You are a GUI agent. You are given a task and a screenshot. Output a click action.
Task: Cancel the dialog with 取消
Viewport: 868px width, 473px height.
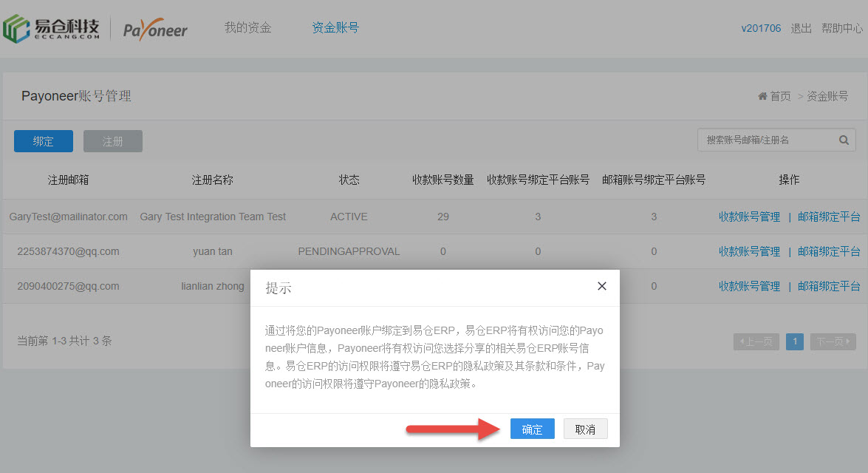[x=585, y=429]
